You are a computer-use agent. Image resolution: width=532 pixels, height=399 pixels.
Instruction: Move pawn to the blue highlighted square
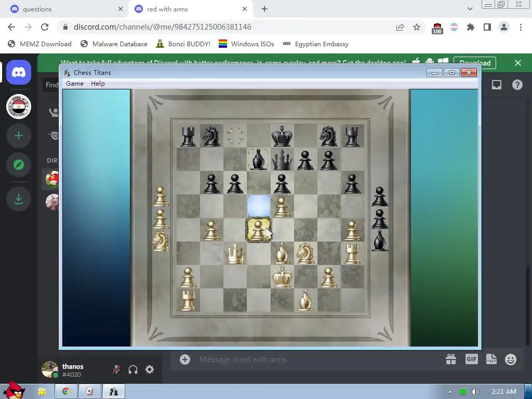tap(259, 206)
